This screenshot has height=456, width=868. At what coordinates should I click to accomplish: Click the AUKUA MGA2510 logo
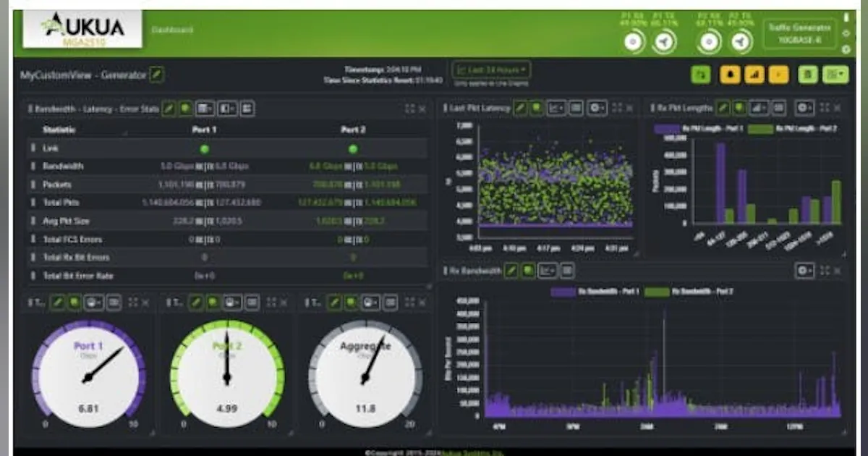click(x=82, y=30)
